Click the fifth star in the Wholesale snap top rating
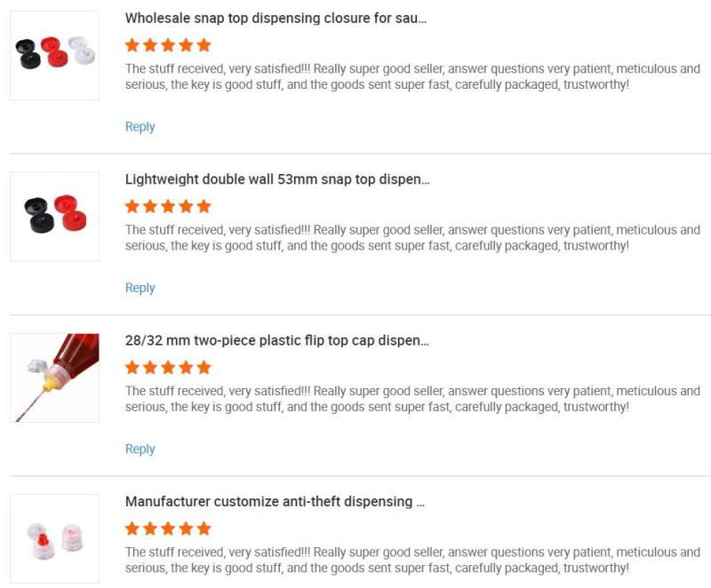Screen dimensions: 711x588 coord(204,45)
